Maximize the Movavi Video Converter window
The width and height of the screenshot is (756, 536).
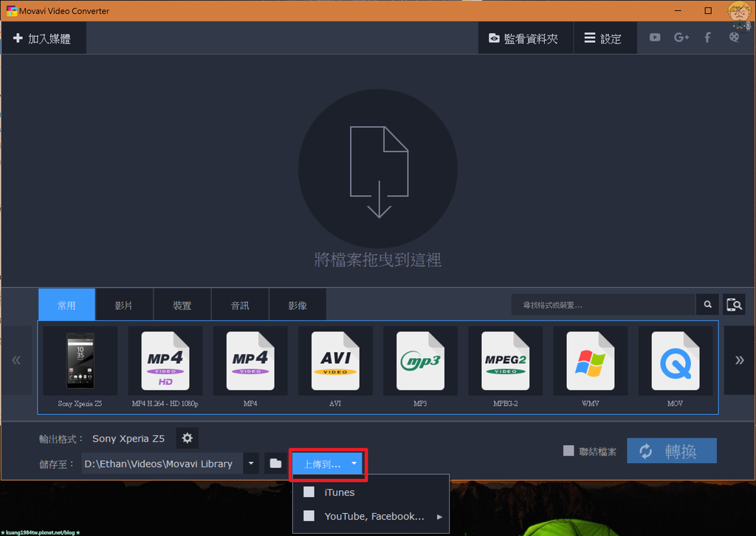[x=708, y=10]
